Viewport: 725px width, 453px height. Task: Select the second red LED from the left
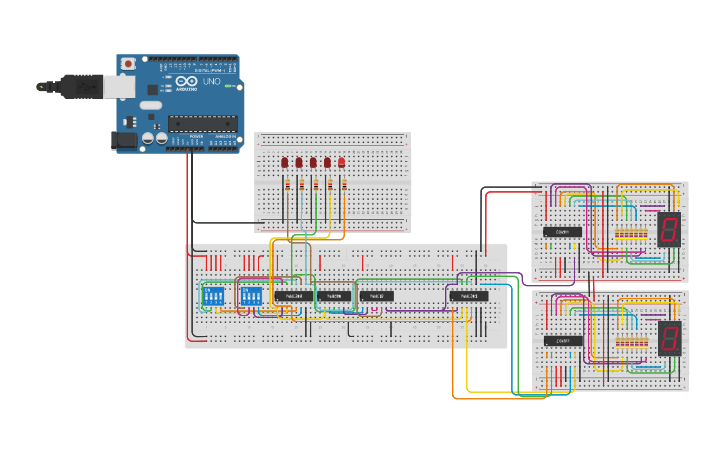(299, 163)
